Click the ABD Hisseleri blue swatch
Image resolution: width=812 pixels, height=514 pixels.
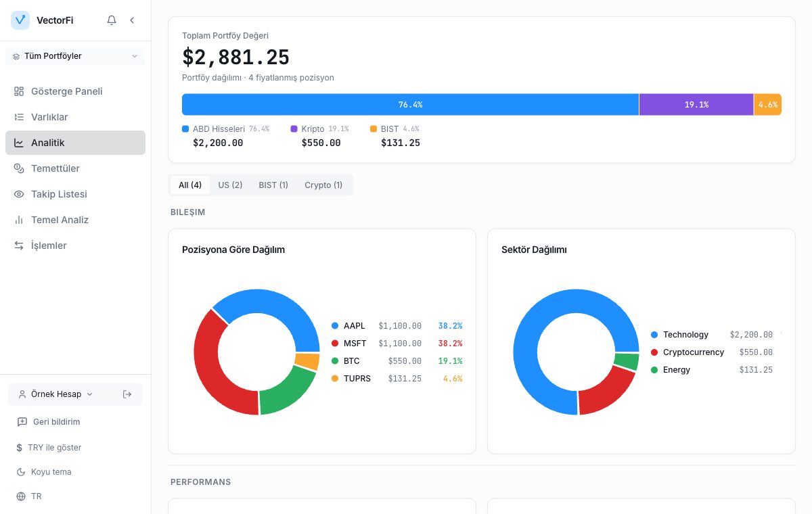tap(185, 128)
